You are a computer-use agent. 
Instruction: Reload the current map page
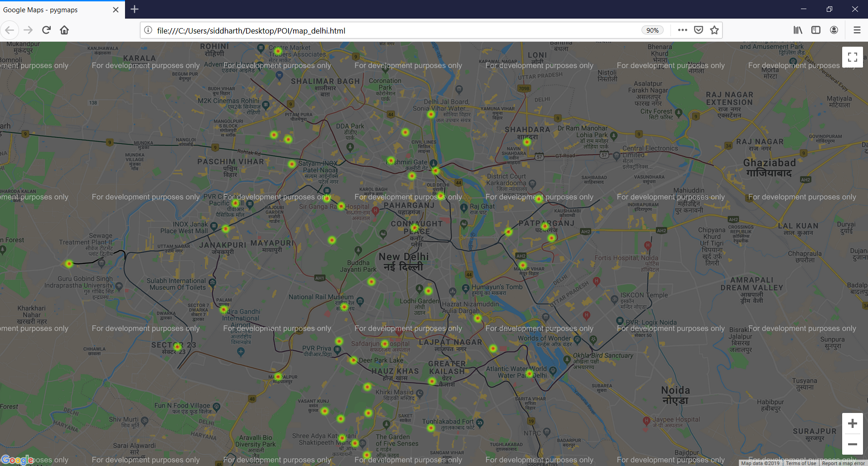coord(46,30)
